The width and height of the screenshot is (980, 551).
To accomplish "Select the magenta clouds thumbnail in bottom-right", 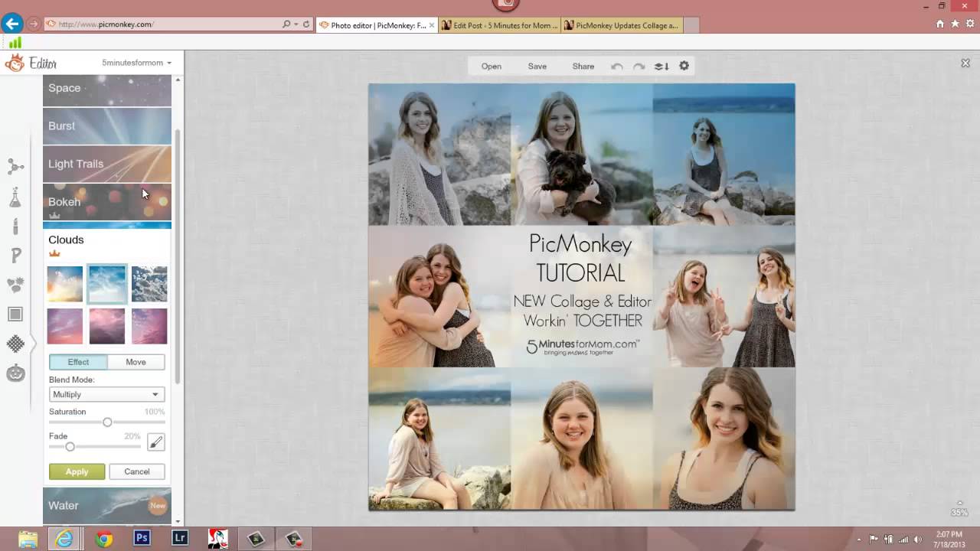I will [x=149, y=326].
